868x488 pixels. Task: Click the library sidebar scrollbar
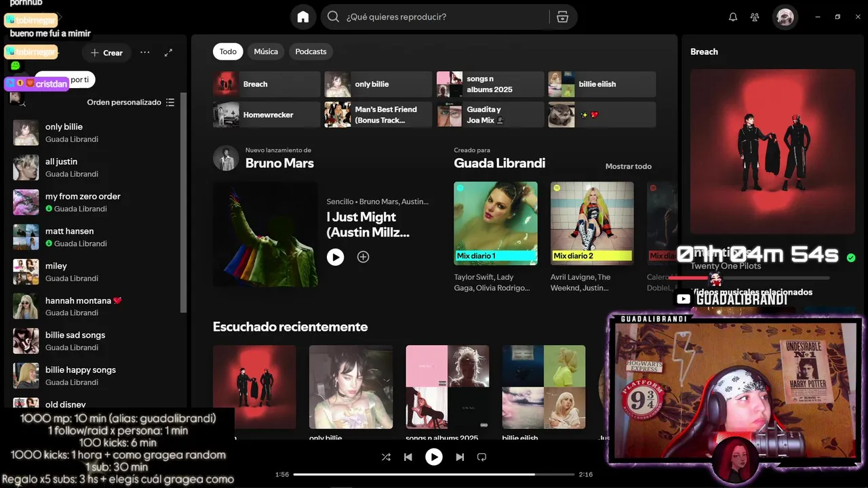point(183,203)
